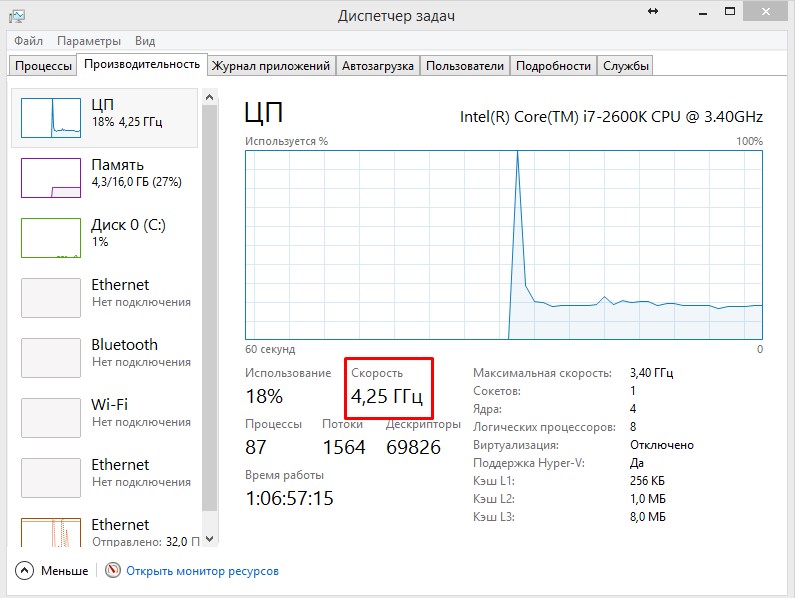795x598 pixels.
Task: Select the Диск 0 (C:) mini graph thumbnail
Action: coord(51,237)
